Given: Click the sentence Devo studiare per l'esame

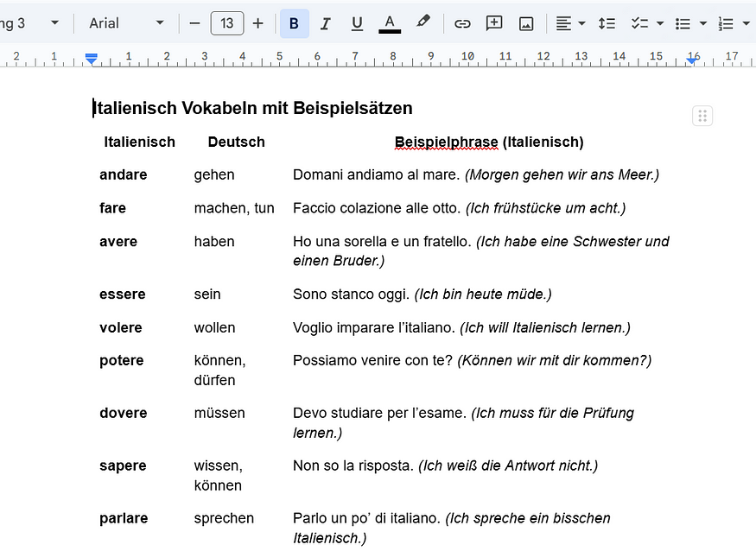Looking at the screenshot, I should (x=379, y=413).
